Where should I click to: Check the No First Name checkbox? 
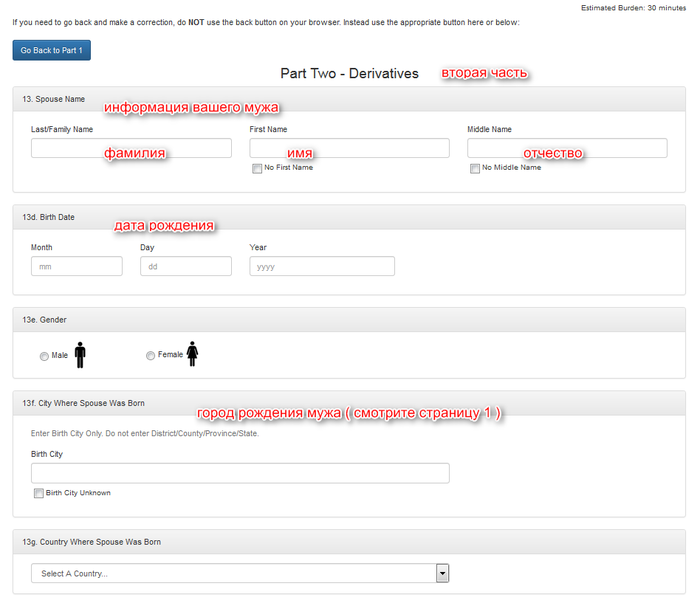pos(257,168)
